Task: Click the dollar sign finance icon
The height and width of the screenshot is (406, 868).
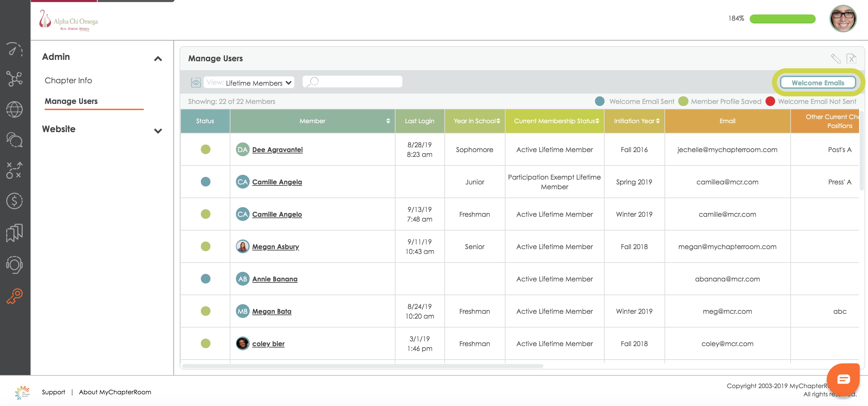Action: [14, 201]
